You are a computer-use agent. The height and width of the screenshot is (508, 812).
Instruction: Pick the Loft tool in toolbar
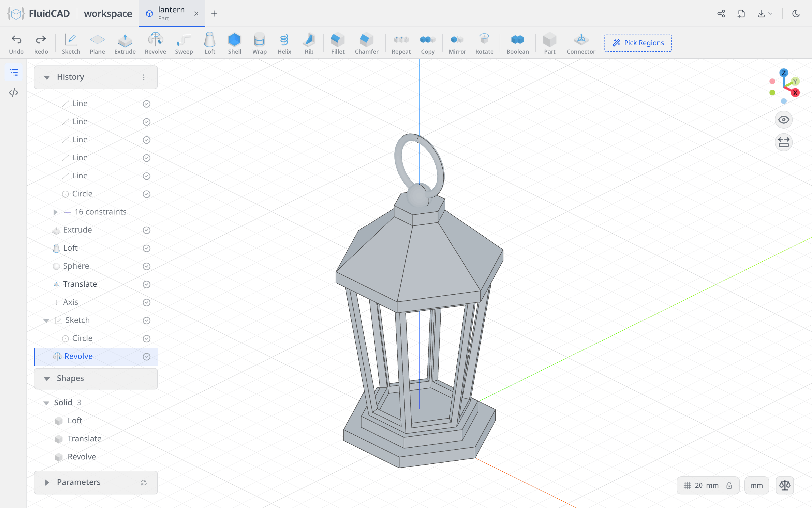tap(210, 43)
